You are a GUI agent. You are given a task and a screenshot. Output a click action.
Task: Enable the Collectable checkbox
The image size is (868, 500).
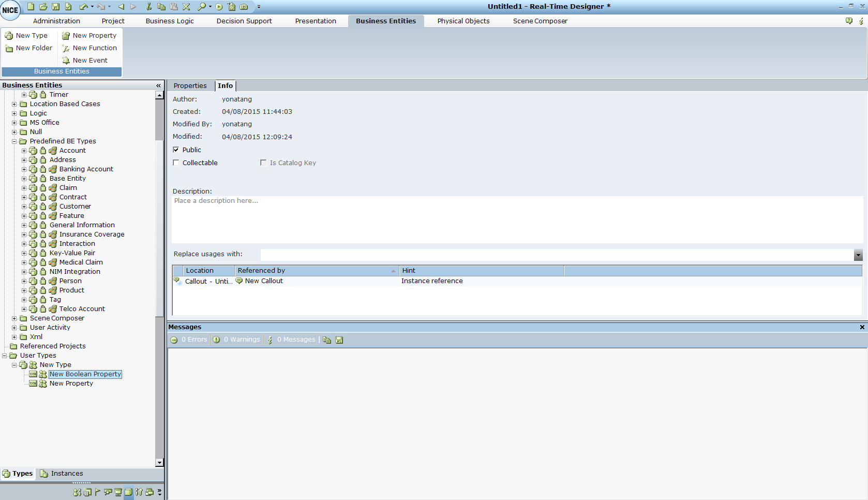tap(176, 163)
